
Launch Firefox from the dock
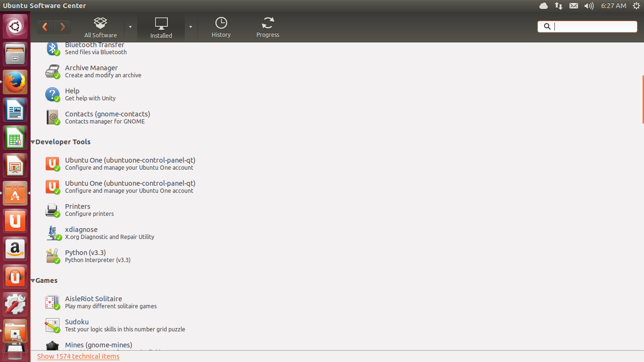click(15, 82)
